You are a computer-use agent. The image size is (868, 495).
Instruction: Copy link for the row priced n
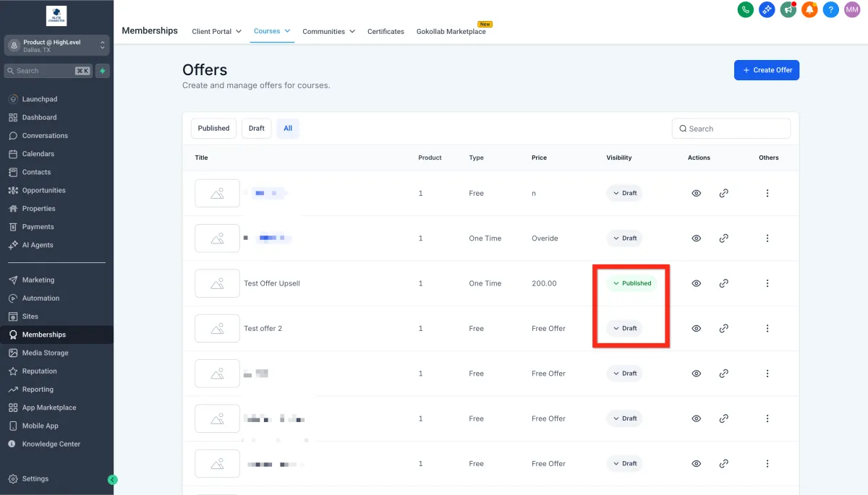click(723, 193)
